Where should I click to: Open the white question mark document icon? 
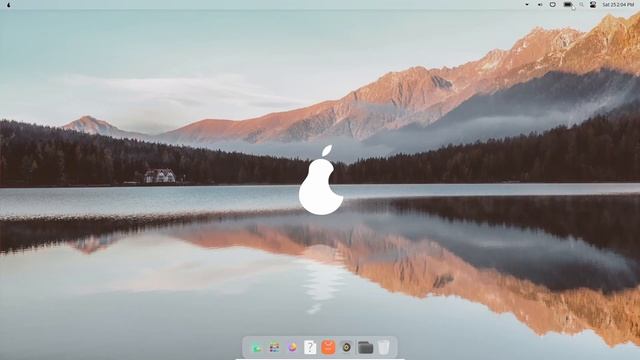click(x=310, y=347)
